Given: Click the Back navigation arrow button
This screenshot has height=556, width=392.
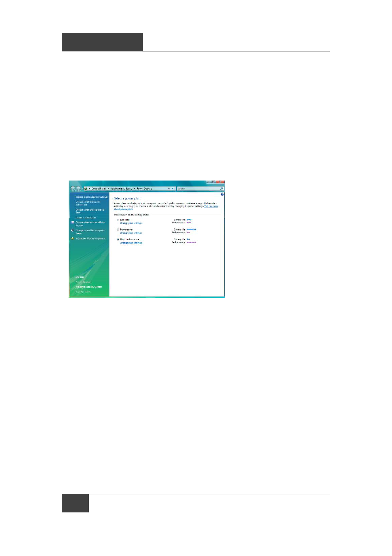Looking at the screenshot, I should (73, 189).
